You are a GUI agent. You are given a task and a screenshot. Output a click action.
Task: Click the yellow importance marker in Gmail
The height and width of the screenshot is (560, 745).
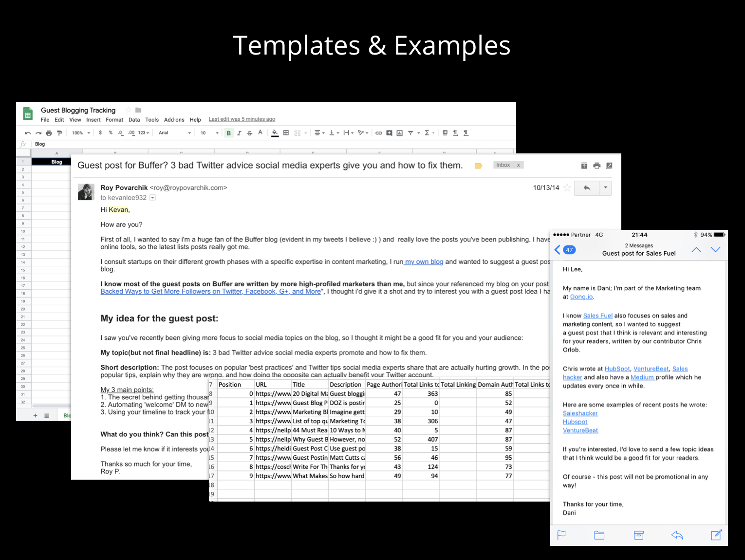(x=478, y=166)
